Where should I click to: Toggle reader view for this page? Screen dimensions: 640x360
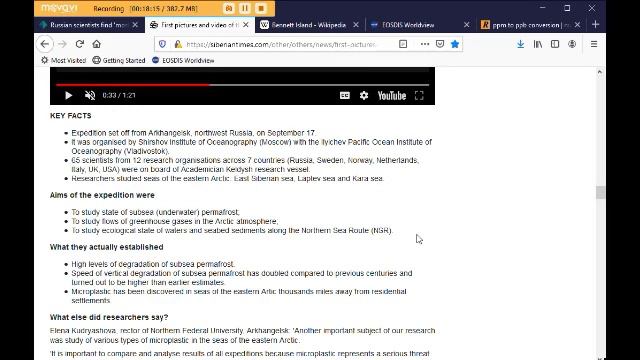pos(403,44)
